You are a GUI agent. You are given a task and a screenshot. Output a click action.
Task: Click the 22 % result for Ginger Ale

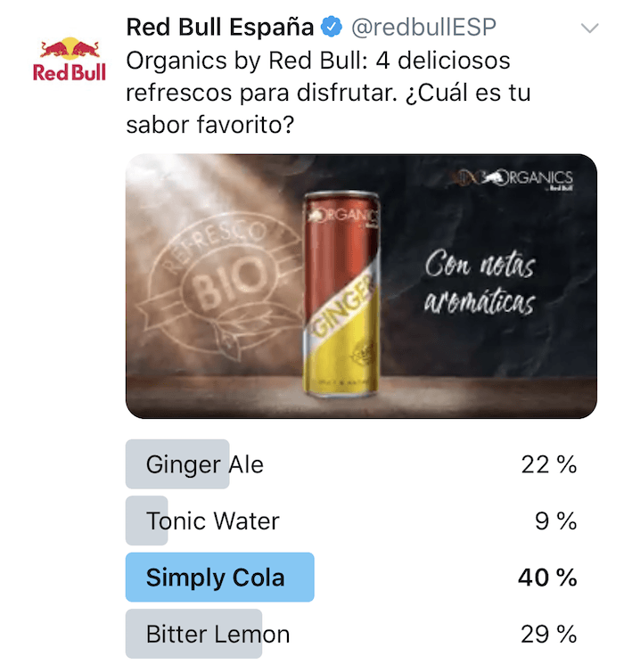pyautogui.click(x=549, y=464)
